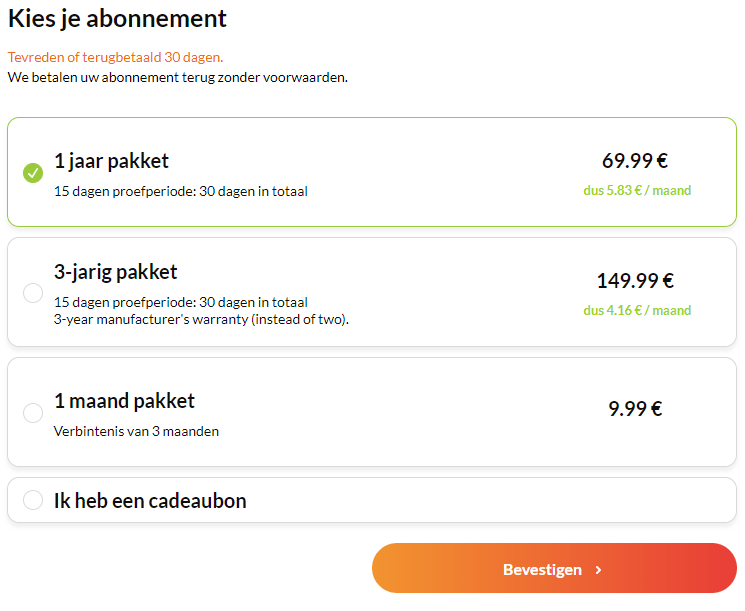The height and width of the screenshot is (611, 745).
Task: Click the 69.99 € price
Action: pyautogui.click(x=635, y=161)
